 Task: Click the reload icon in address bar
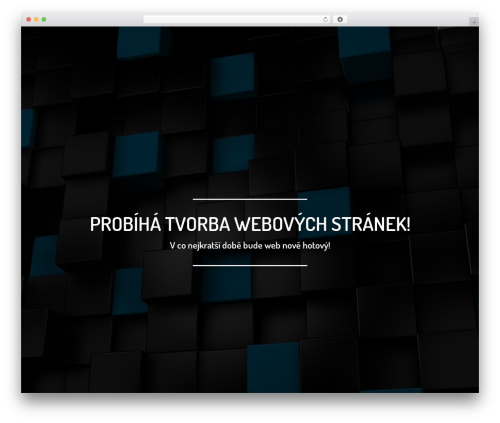click(x=325, y=19)
